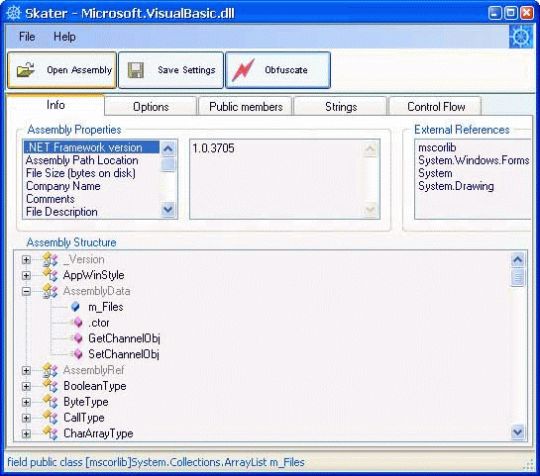The height and width of the screenshot is (476, 540).
Task: Open the File menu
Action: (27, 37)
